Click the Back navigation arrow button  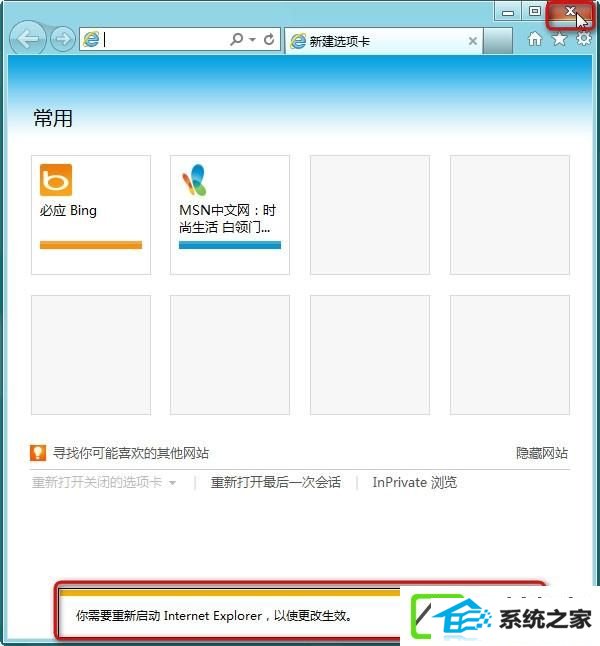click(x=27, y=39)
